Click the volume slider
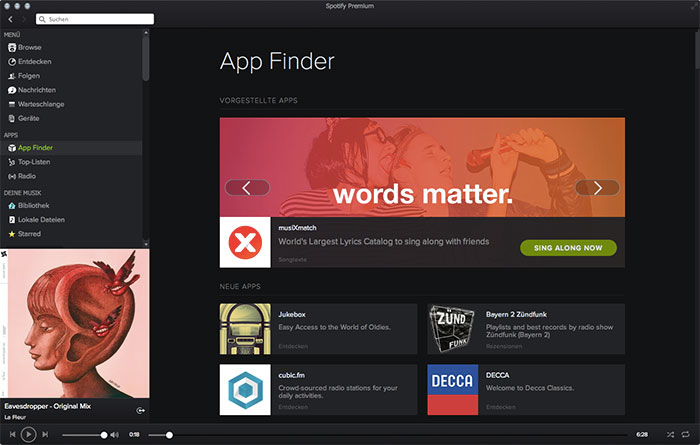700x445 pixels. pos(84,435)
